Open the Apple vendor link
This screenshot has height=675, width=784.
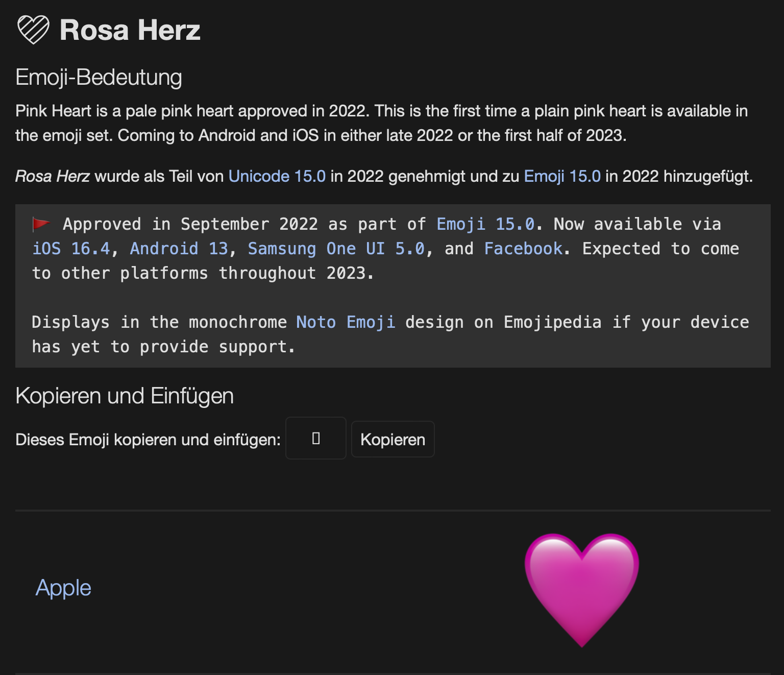pos(63,588)
